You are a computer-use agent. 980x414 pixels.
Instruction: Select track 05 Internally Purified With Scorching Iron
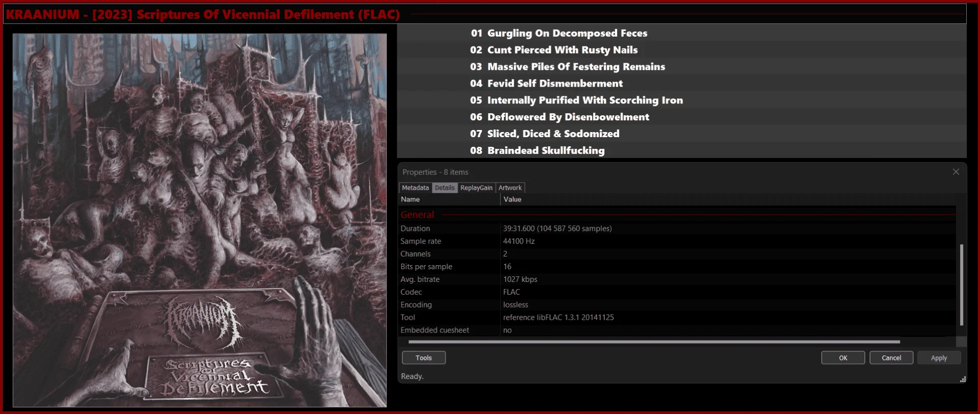pyautogui.click(x=682, y=100)
